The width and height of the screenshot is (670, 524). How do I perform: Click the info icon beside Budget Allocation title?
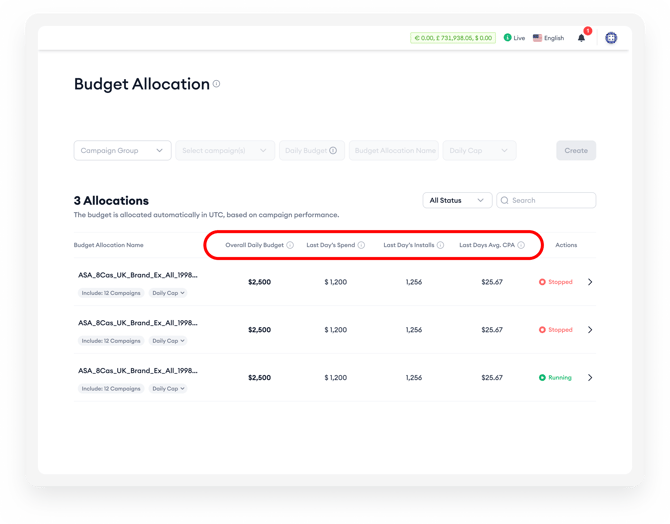tap(217, 84)
